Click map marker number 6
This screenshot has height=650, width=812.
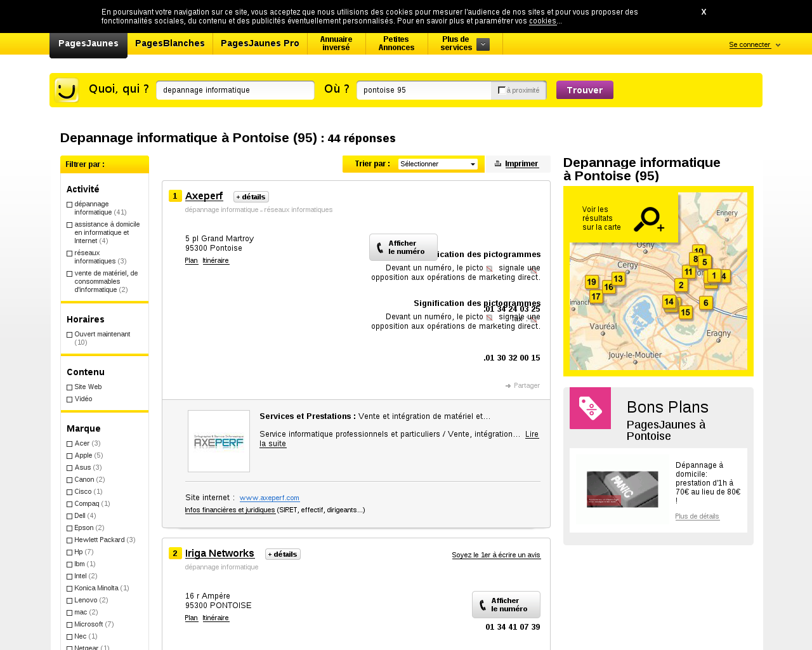pos(706,303)
